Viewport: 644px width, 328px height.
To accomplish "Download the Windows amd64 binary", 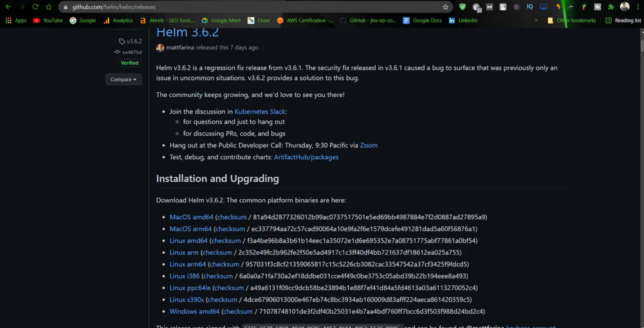I will tap(195, 311).
